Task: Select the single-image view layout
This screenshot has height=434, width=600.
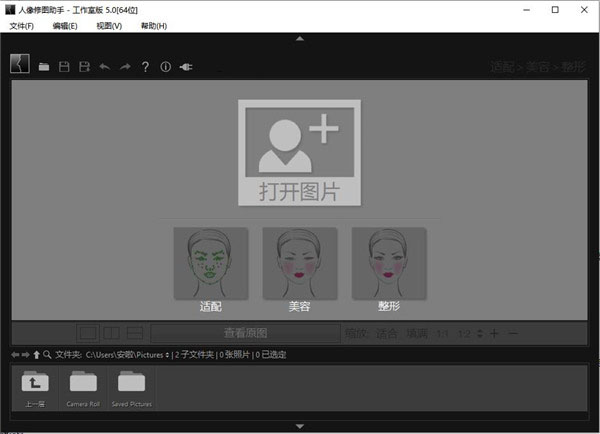Action: [88, 333]
